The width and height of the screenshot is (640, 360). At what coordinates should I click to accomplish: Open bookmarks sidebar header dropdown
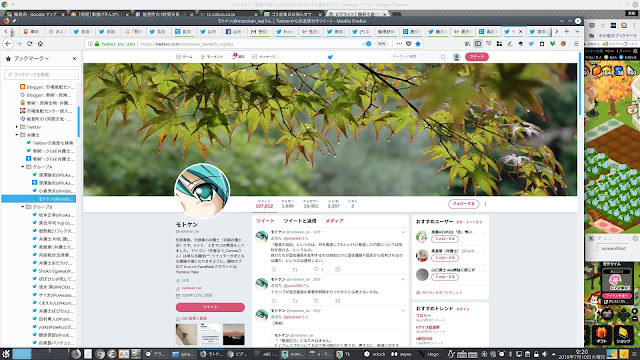(31, 59)
